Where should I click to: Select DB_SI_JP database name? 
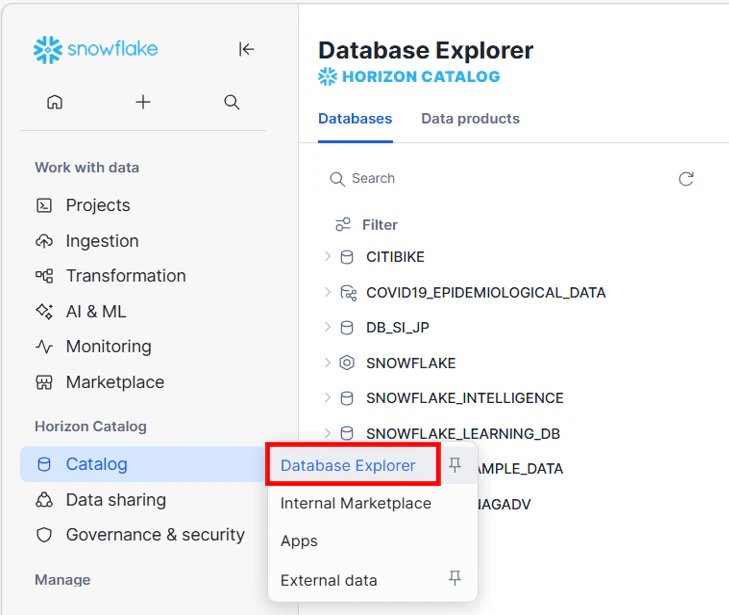pyautogui.click(x=398, y=328)
